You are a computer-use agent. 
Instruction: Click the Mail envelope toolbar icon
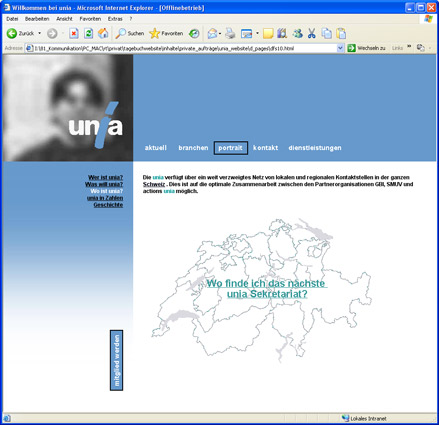(212, 33)
